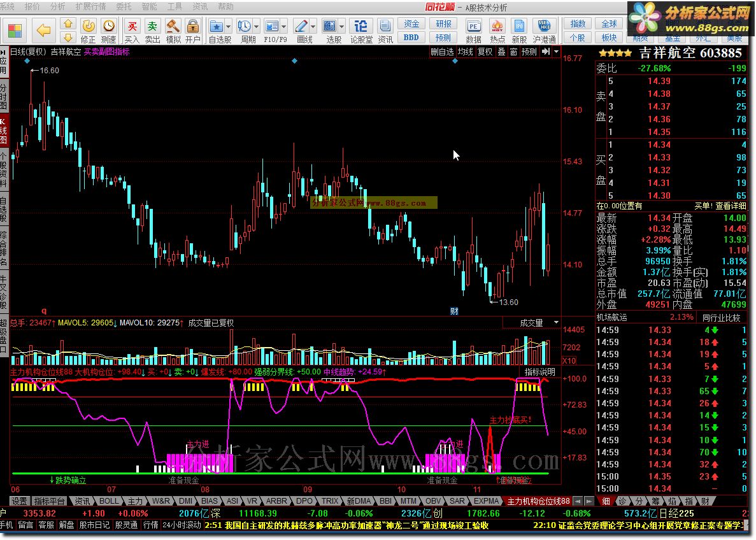Expand the 周期 dropdown arrow
The image size is (756, 540).
[257, 27]
